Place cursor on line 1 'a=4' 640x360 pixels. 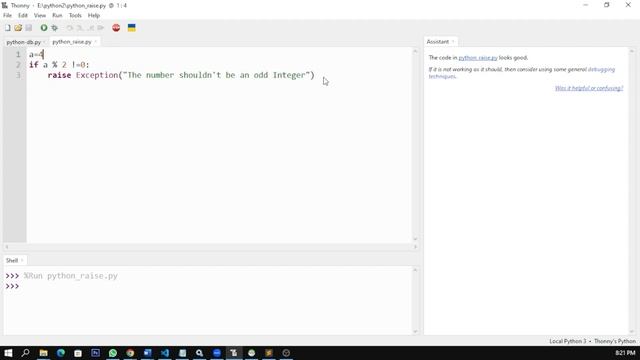click(x=36, y=55)
